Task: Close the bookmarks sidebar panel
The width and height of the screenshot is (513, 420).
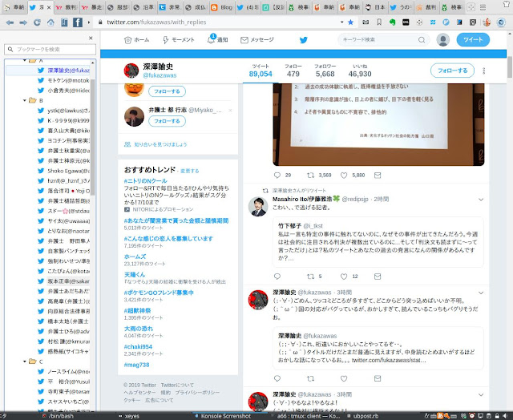Action: (x=91, y=38)
